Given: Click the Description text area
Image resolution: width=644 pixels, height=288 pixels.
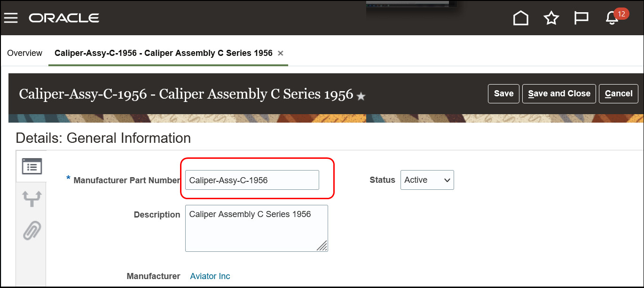Looking at the screenshot, I should 257,228.
